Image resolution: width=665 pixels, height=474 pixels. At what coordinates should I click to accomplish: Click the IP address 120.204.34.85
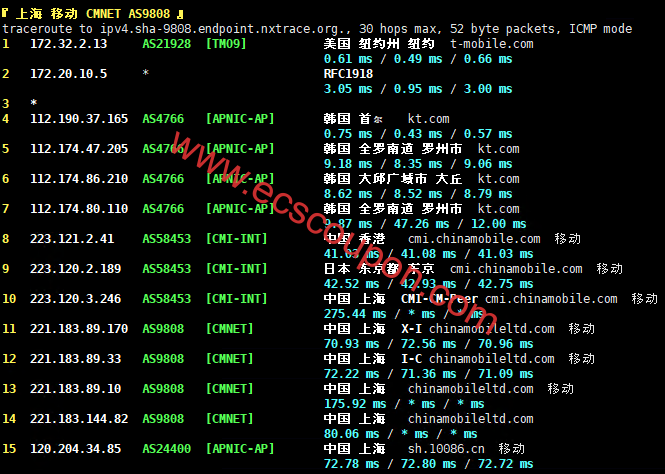click(x=75, y=449)
